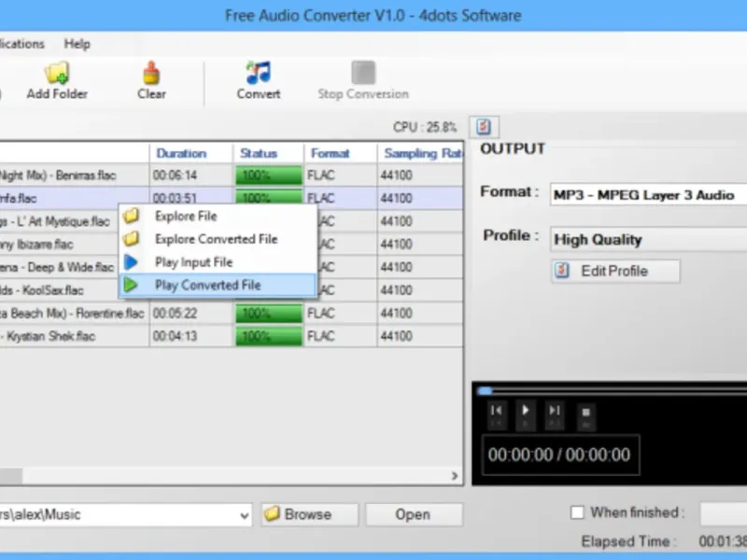
Task: Click the small profile icon next to CPU
Action: (x=484, y=127)
